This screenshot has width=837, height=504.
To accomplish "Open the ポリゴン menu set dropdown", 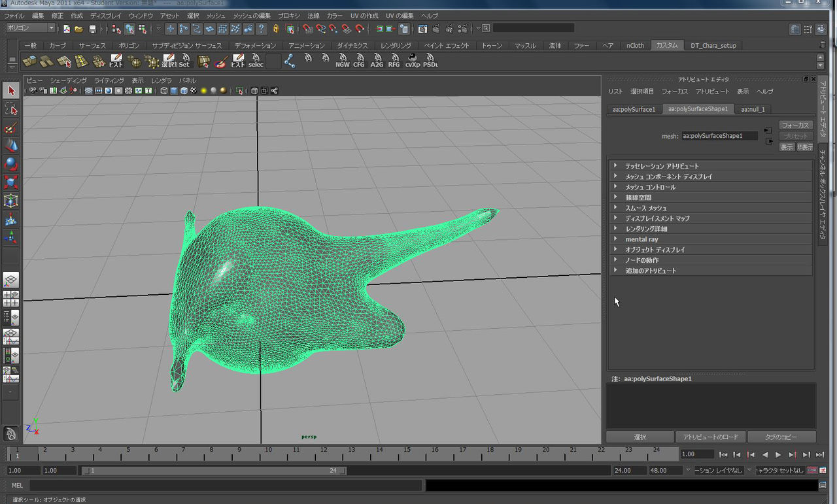I will [x=31, y=28].
